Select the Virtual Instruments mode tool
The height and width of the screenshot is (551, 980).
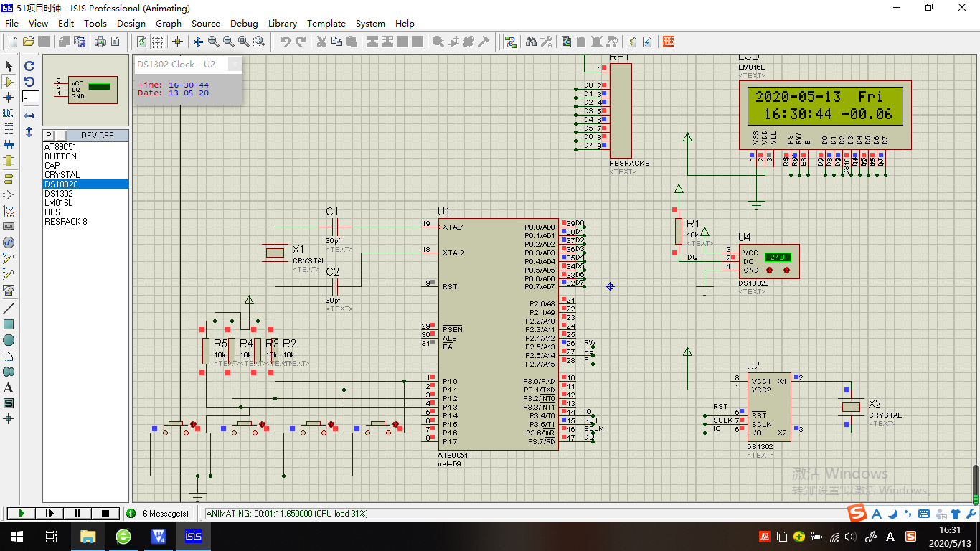[x=9, y=290]
